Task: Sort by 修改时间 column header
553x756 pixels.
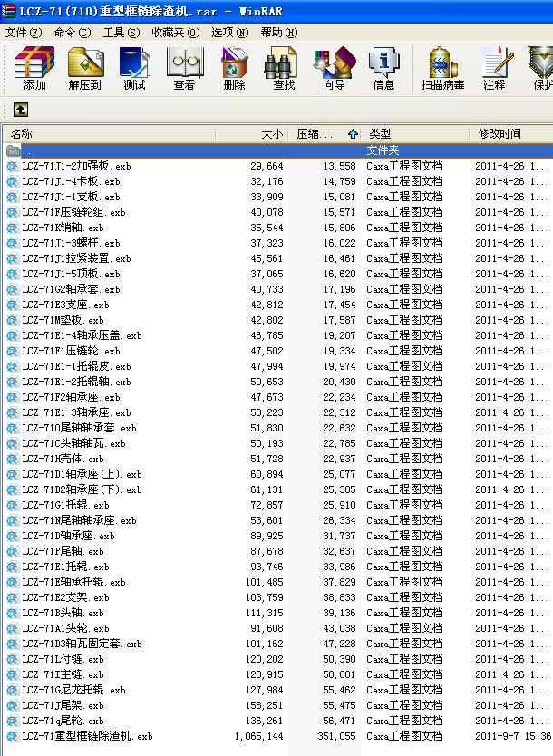Action: point(511,133)
